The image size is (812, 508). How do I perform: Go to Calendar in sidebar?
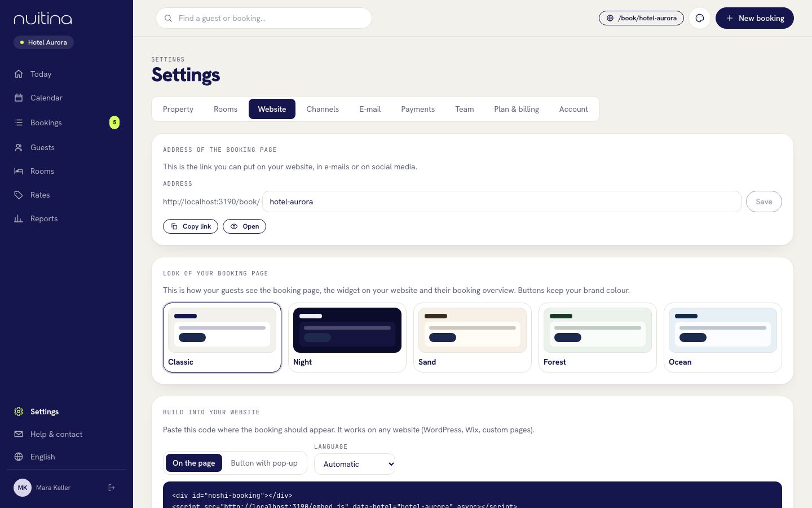pos(67,98)
